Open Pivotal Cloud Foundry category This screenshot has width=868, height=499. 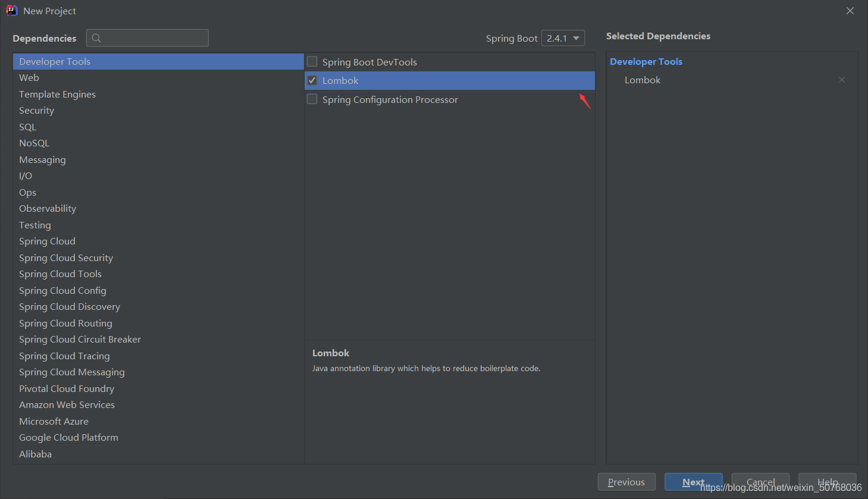point(158,388)
